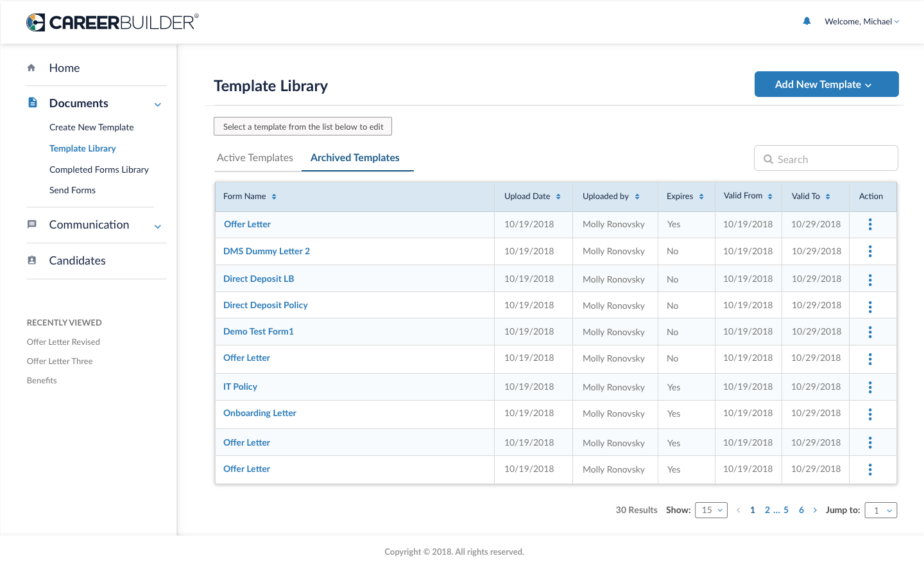
Task: Go to page 5
Action: [x=786, y=510]
